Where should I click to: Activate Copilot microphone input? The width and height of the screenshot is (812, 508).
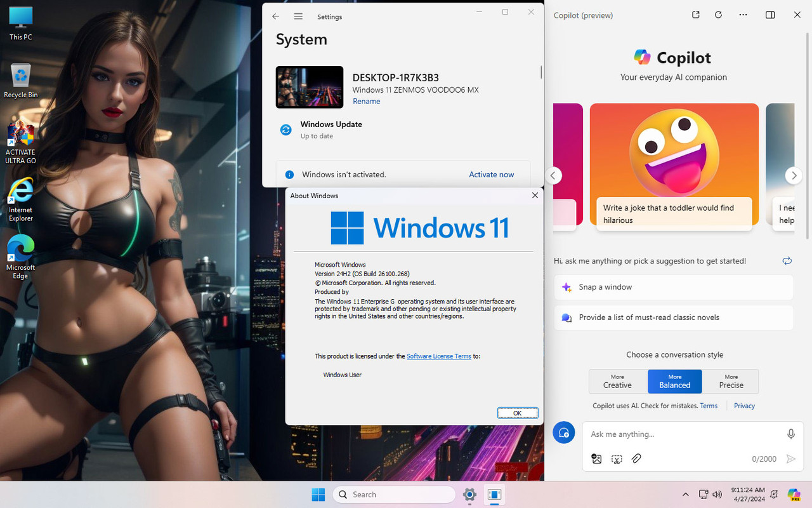click(x=791, y=434)
